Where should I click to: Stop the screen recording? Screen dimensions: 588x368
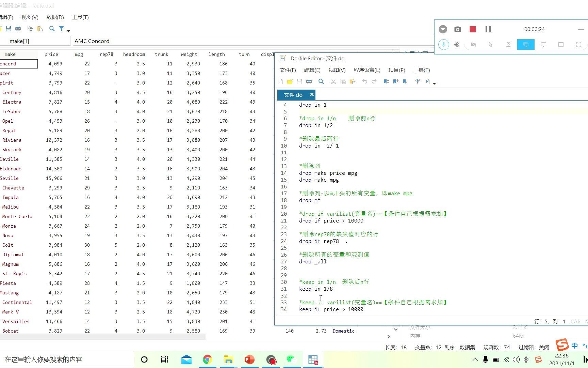click(x=473, y=29)
